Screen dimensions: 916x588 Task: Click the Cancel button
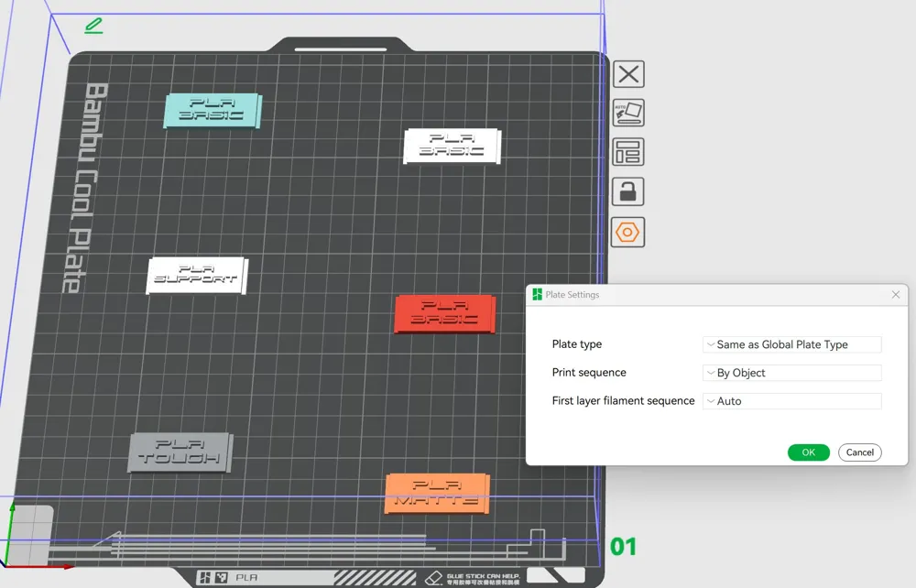point(859,452)
